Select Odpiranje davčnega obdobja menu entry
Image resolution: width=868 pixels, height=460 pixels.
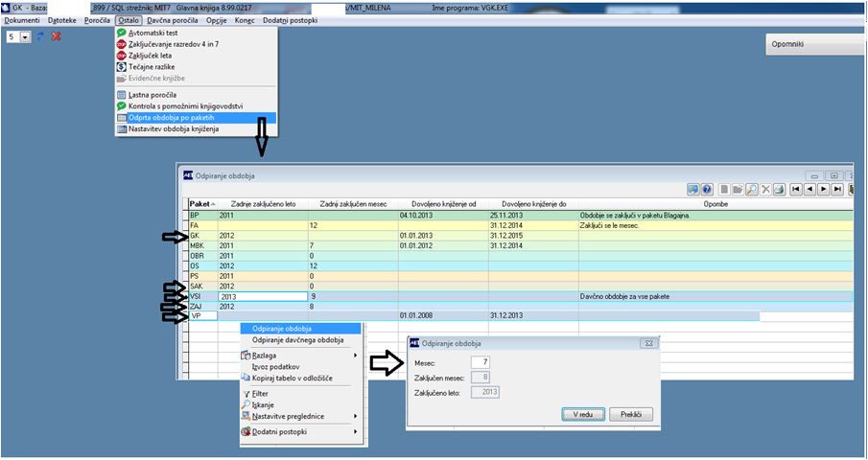(298, 340)
